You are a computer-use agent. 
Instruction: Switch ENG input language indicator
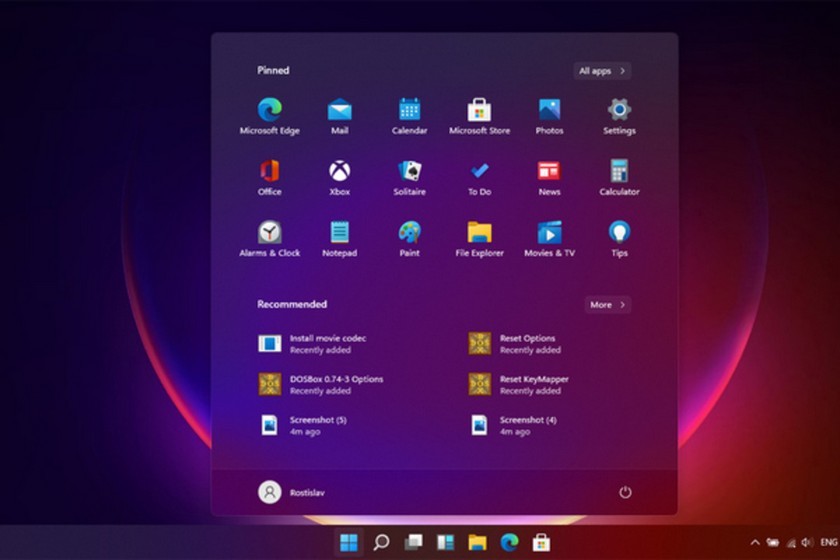coord(829,542)
